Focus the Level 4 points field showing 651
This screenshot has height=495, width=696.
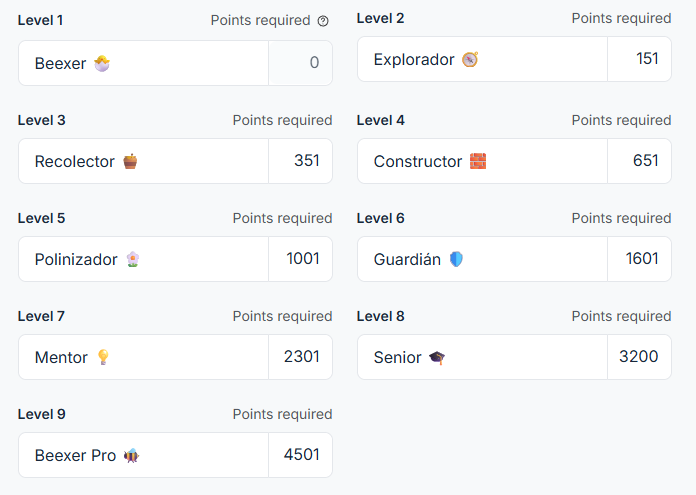coord(640,161)
